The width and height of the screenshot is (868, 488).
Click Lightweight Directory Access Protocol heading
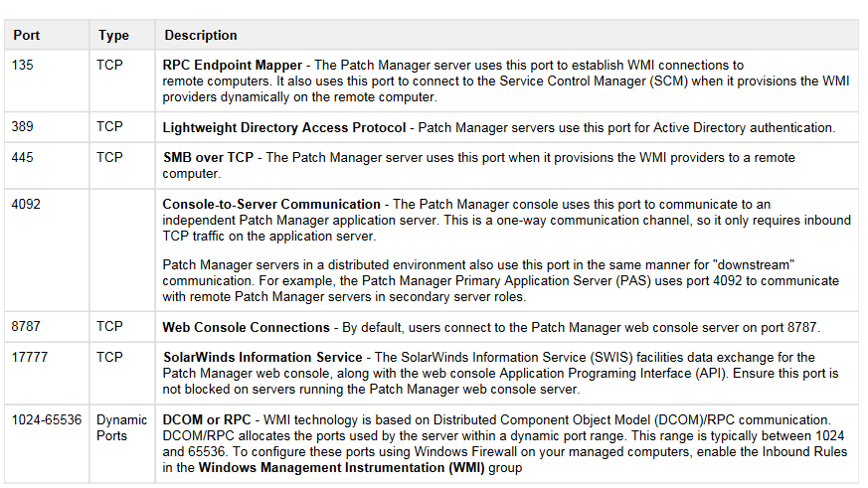[284, 128]
